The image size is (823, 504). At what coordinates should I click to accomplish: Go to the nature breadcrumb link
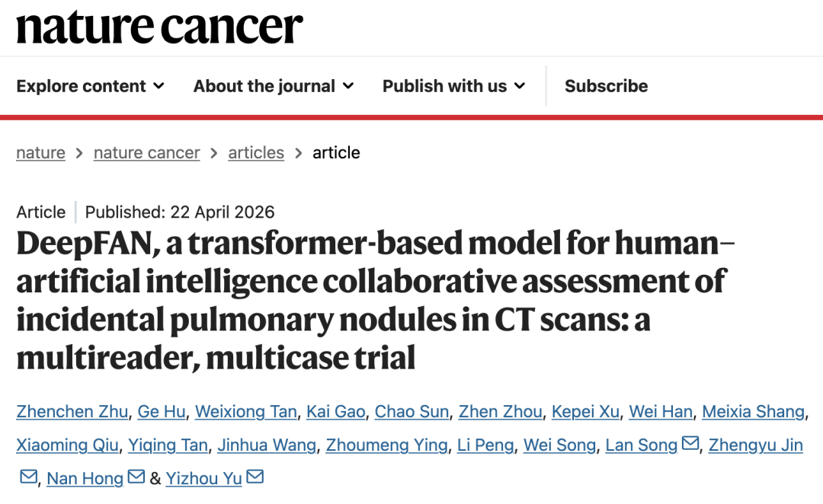pyautogui.click(x=40, y=152)
